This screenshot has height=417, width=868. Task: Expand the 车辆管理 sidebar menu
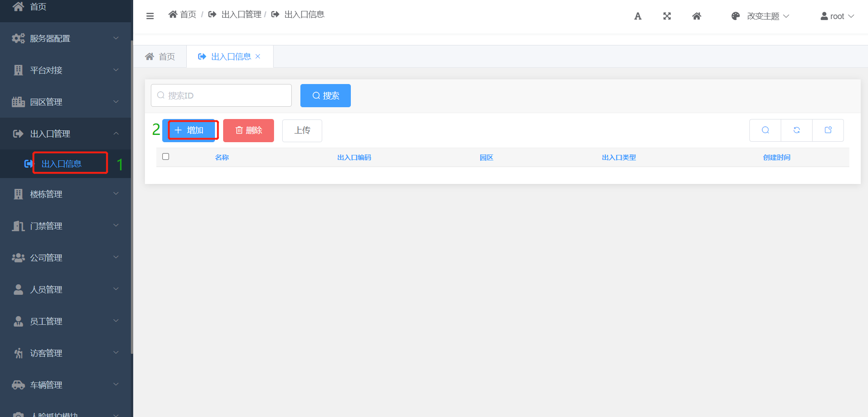pyautogui.click(x=65, y=385)
